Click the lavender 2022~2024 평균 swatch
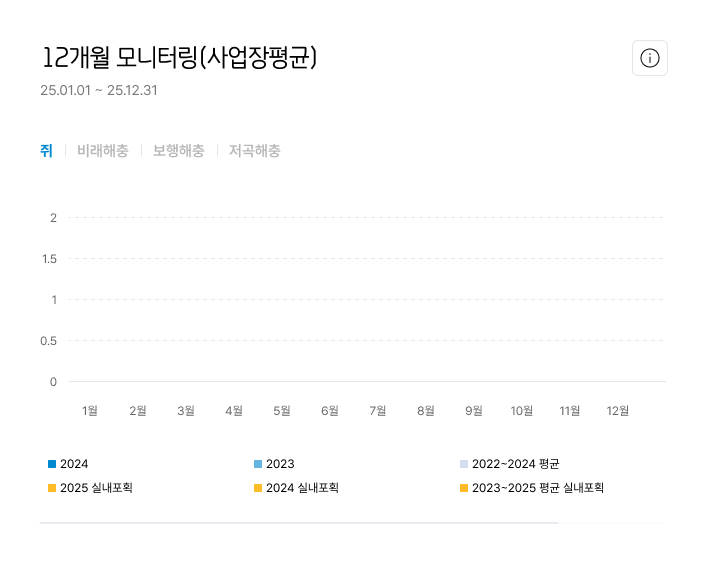Screen dimensions: 708x563 (464, 464)
